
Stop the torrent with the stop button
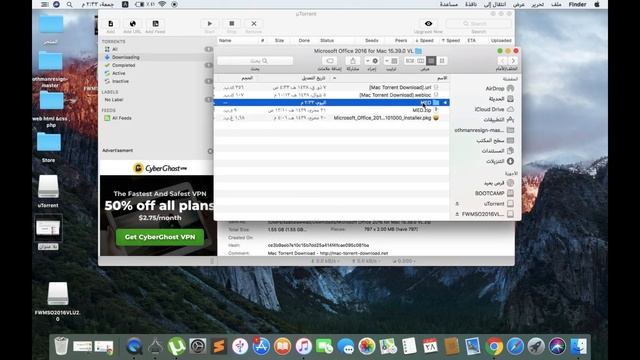coord(231,24)
